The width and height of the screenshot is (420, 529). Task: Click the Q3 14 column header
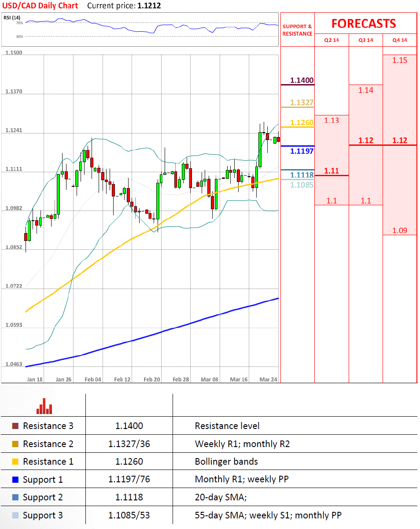click(365, 40)
